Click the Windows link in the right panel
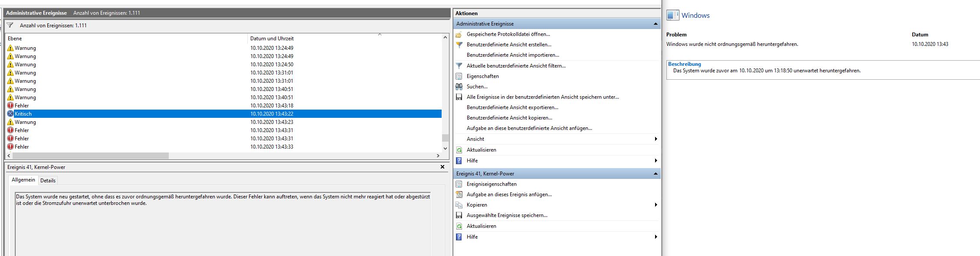The image size is (980, 256). click(695, 16)
